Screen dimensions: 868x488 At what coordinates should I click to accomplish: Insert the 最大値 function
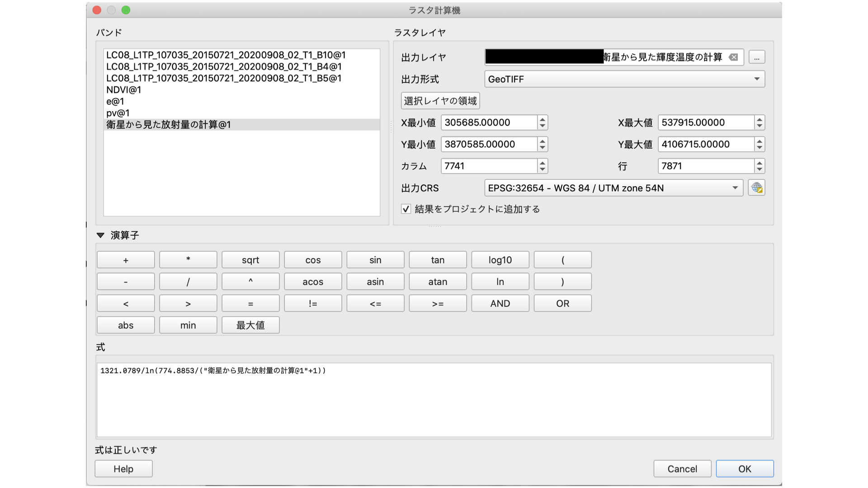click(x=250, y=325)
